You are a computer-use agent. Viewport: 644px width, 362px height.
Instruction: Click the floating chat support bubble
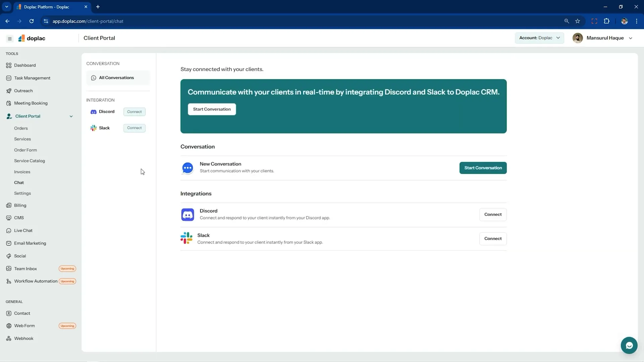pyautogui.click(x=629, y=345)
